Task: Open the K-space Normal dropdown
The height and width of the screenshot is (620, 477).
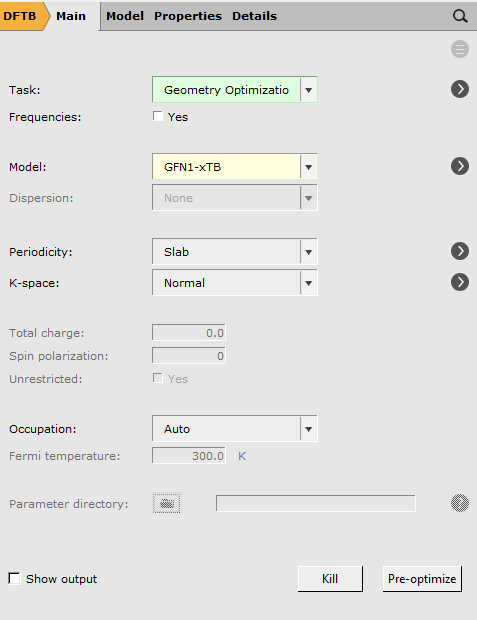Action: (x=235, y=283)
